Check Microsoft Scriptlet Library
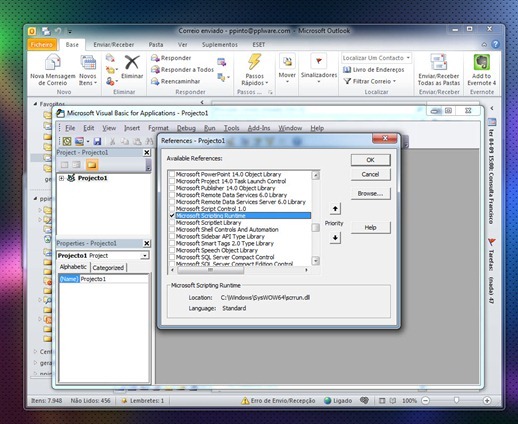The width and height of the screenshot is (518, 424). pyautogui.click(x=172, y=223)
